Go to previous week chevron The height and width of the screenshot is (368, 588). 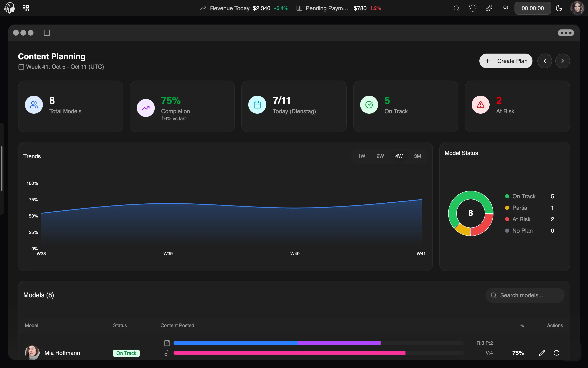click(x=545, y=61)
